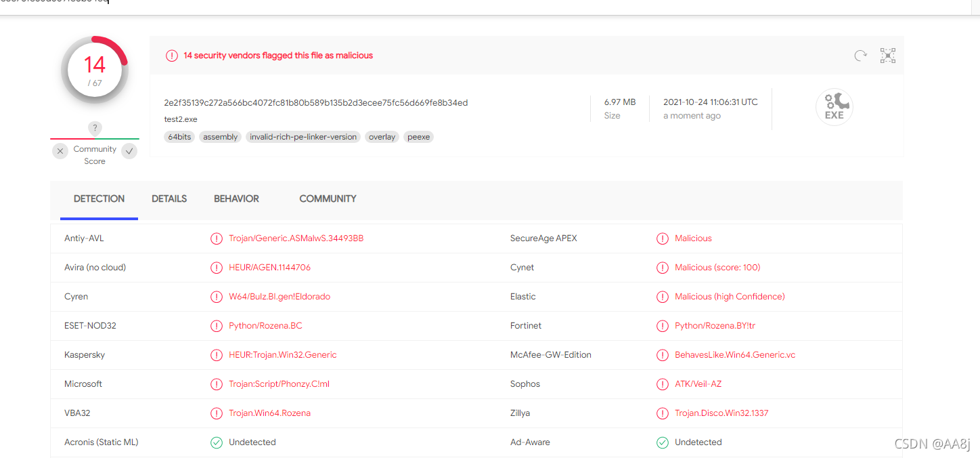This screenshot has height=458, width=980.
Task: Click the Microsoft vendor name
Action: tap(83, 384)
